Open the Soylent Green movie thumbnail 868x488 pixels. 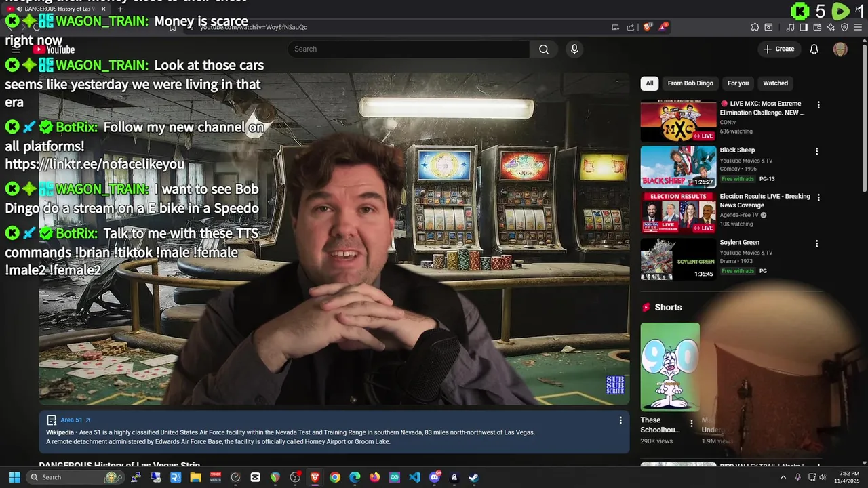tap(678, 259)
